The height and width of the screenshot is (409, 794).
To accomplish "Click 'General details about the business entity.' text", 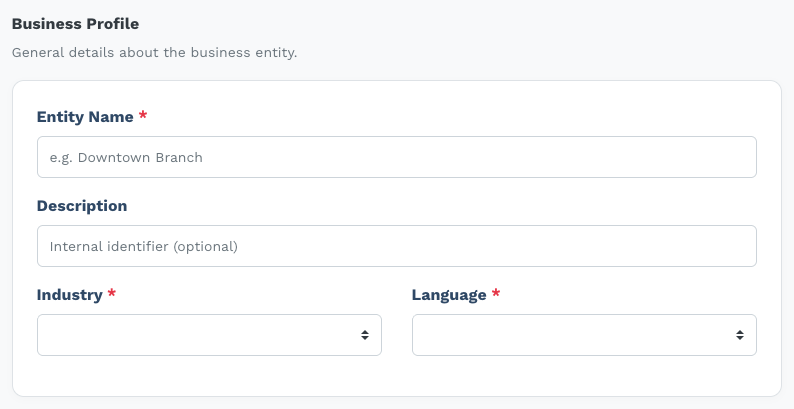I will (154, 53).
